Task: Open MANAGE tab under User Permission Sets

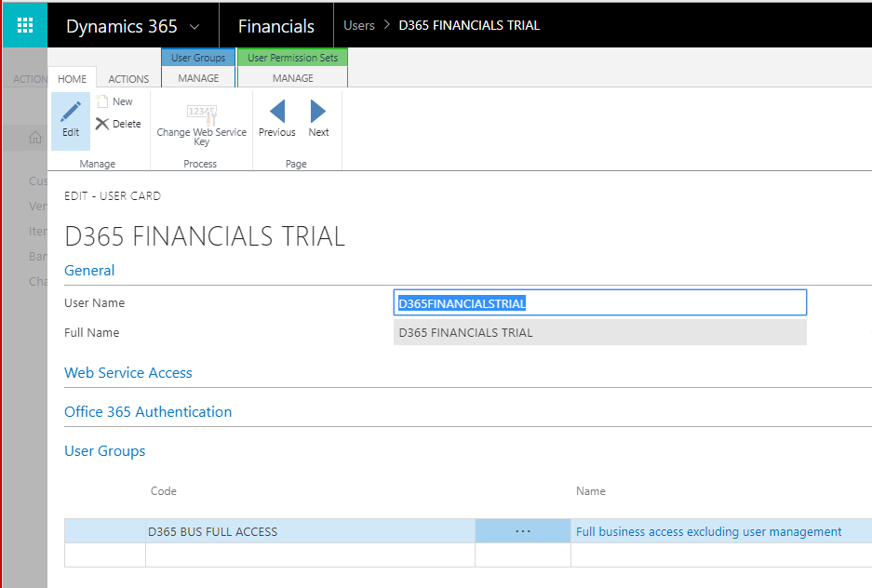Action: (292, 78)
